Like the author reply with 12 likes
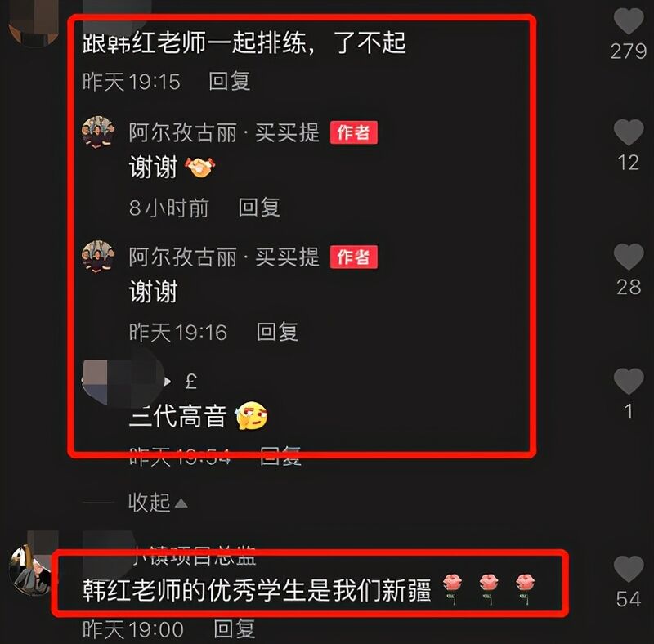This screenshot has height=644, width=654. [x=629, y=132]
